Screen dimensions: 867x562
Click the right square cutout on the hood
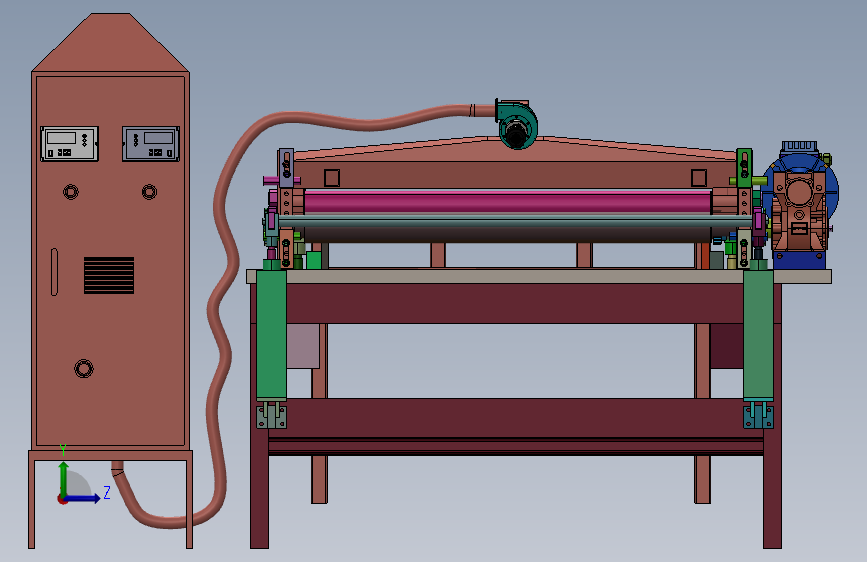pyautogui.click(x=699, y=178)
